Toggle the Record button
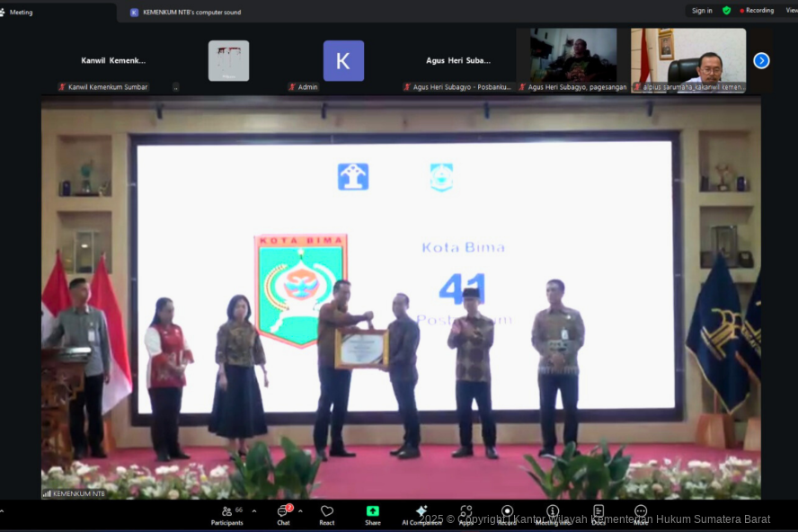The height and width of the screenshot is (532, 798). [507, 515]
